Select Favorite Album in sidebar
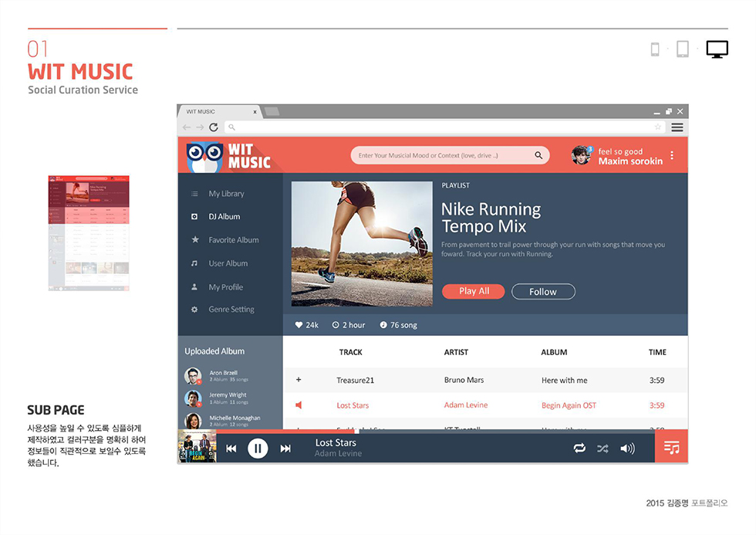The height and width of the screenshot is (535, 756). 233,240
